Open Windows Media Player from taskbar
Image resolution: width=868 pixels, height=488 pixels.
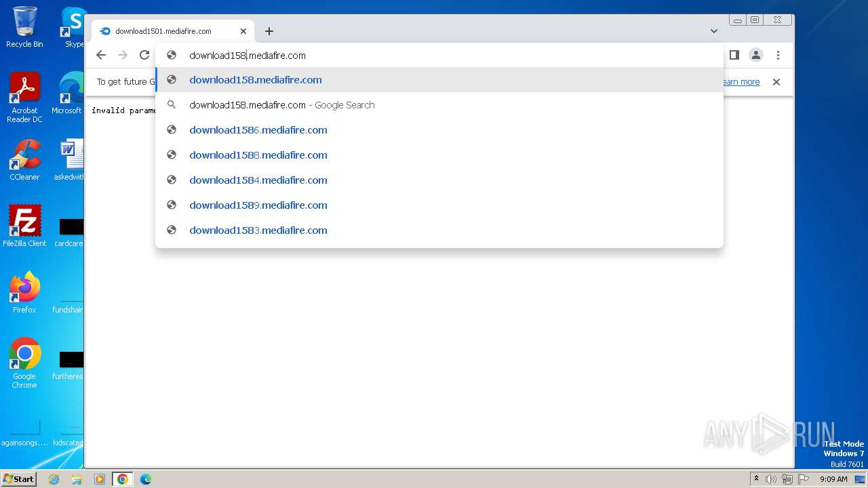coord(100,479)
